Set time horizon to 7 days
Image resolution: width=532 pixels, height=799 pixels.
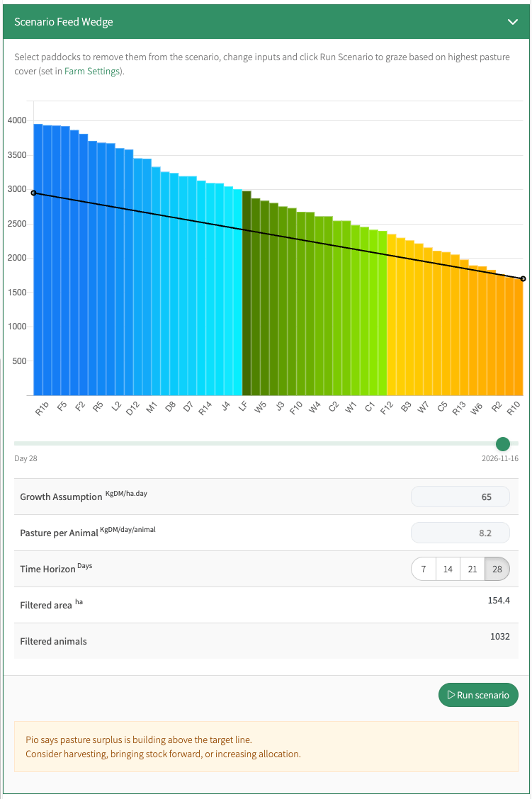click(x=424, y=569)
